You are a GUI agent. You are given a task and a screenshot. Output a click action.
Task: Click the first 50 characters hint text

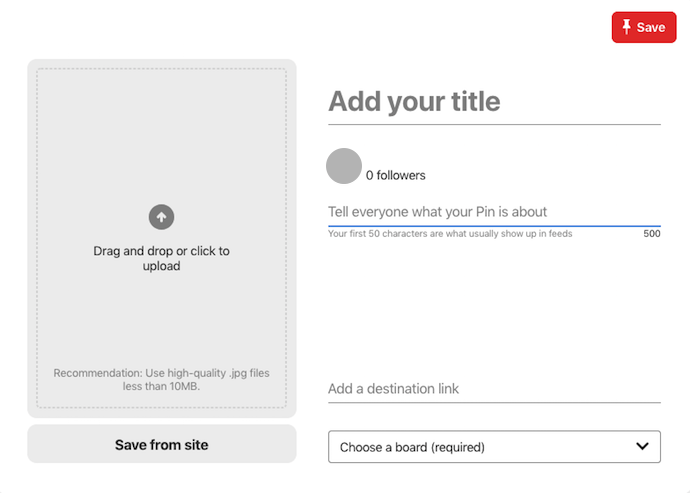point(450,233)
